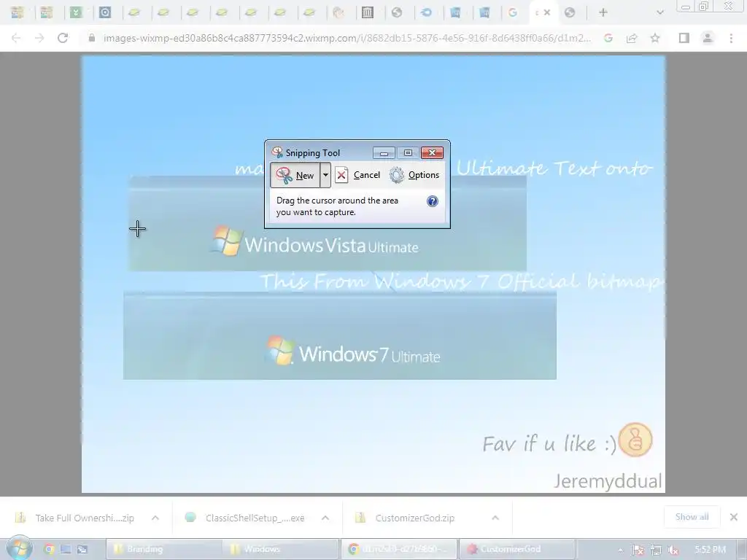
Task: Click the 5:52 PM taskbar clock
Action: (x=711, y=550)
